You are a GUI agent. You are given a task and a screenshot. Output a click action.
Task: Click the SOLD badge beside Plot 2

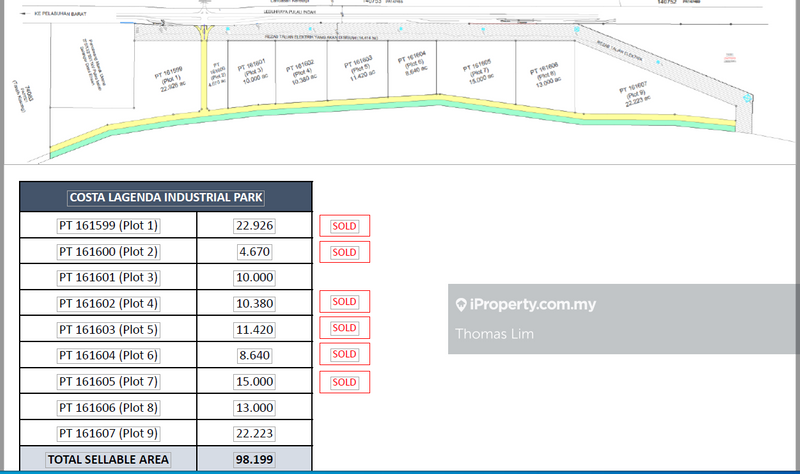point(344,252)
